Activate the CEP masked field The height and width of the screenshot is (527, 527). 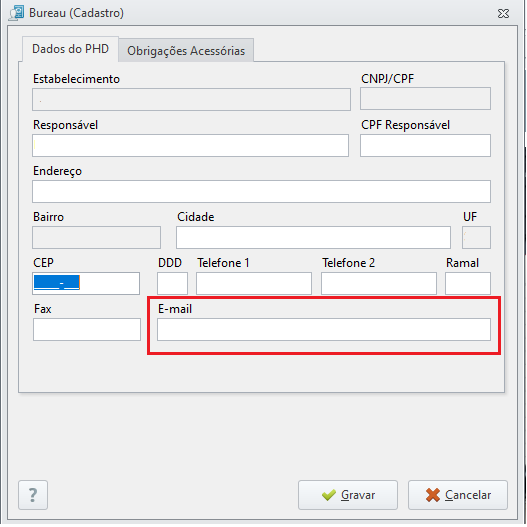click(86, 283)
